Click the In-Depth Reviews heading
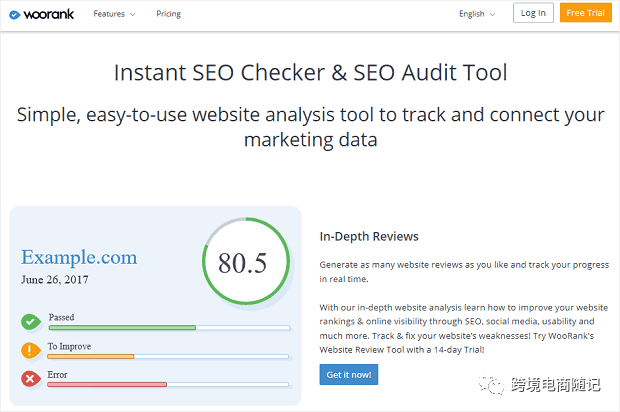This screenshot has height=412, width=620. pos(369,237)
